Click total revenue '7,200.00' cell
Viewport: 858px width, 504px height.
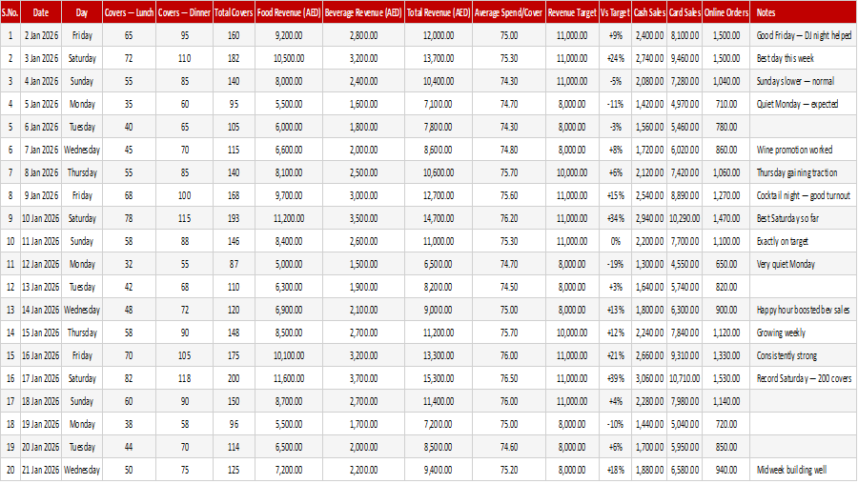point(439,424)
